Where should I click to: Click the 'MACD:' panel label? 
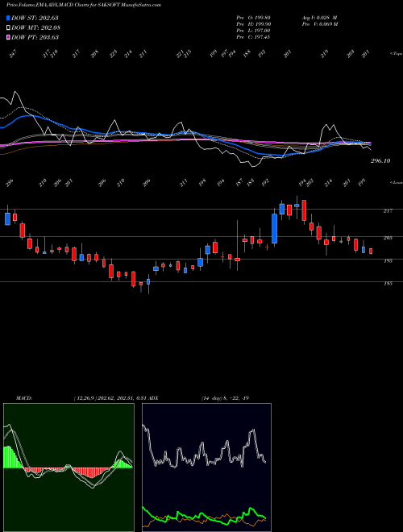pos(24,398)
